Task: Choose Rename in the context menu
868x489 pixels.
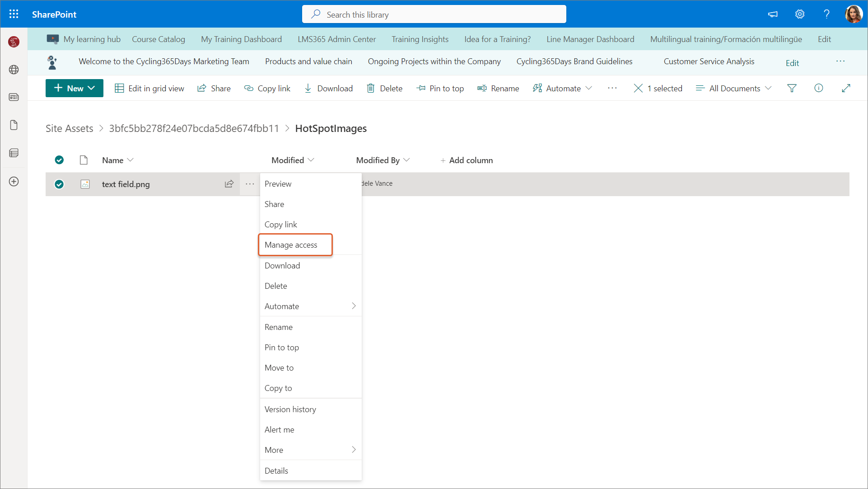Action: click(311, 327)
